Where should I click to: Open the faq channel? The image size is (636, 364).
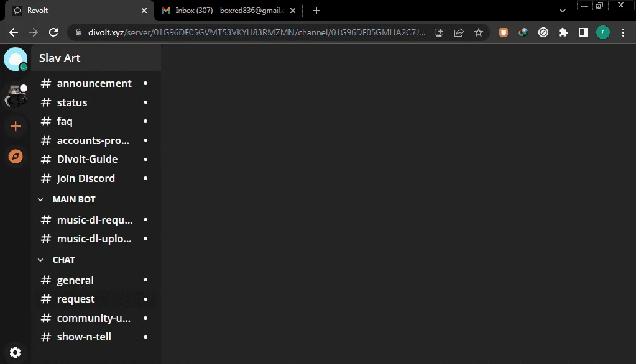tap(96, 121)
